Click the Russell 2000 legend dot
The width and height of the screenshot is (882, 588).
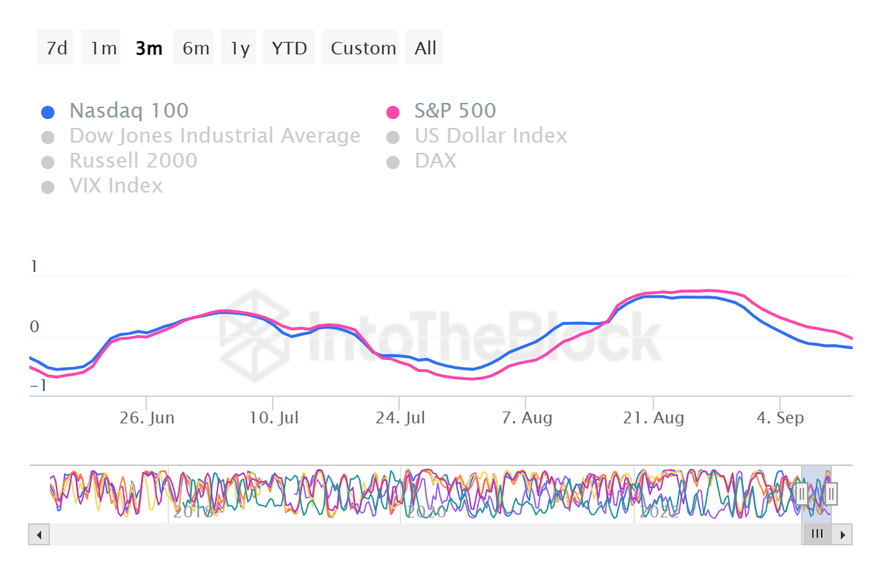click(x=48, y=161)
